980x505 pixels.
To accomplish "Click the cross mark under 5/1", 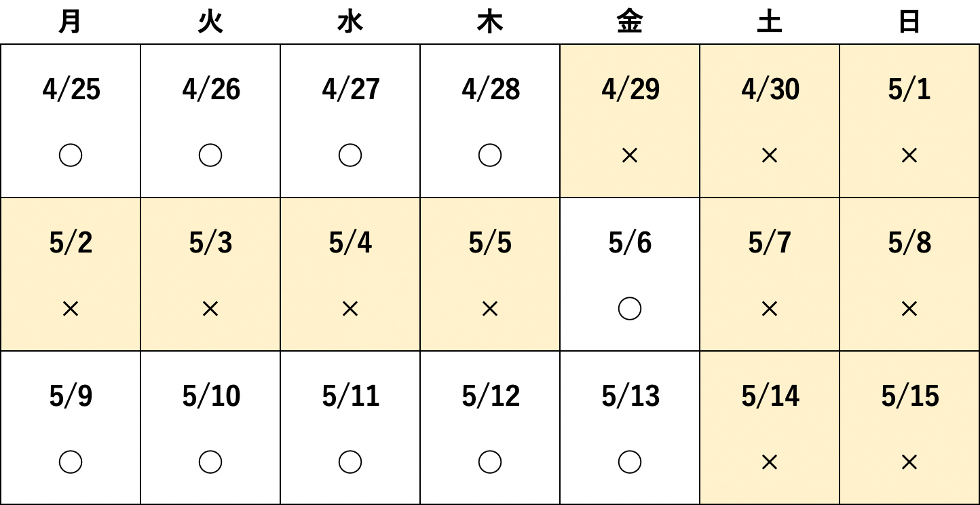I will pyautogui.click(x=909, y=156).
